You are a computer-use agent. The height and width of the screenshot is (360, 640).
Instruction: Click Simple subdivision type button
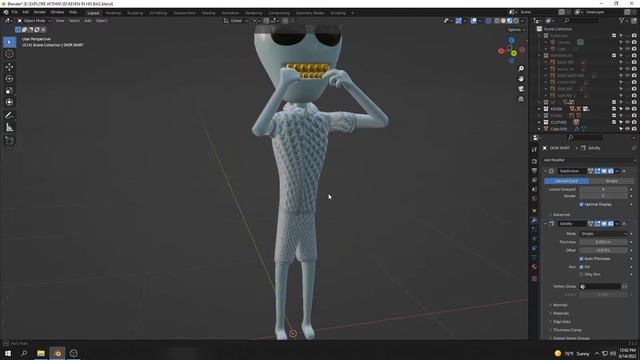(x=611, y=181)
